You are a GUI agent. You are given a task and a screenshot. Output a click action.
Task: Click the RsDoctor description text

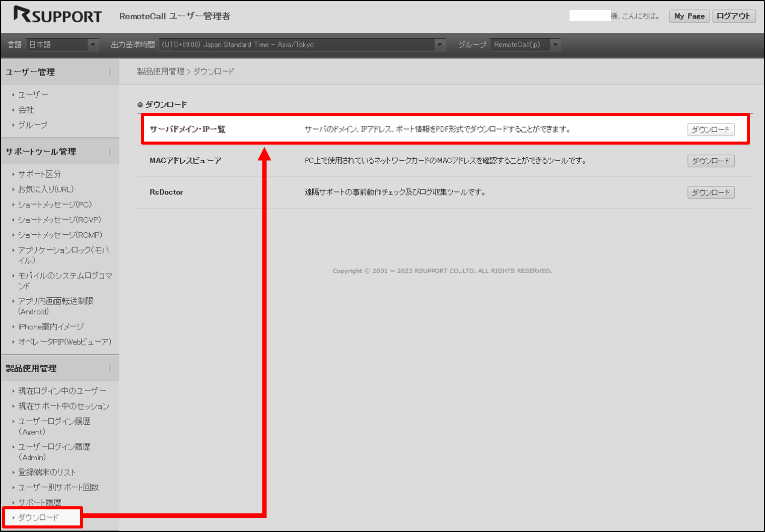pyautogui.click(x=395, y=192)
